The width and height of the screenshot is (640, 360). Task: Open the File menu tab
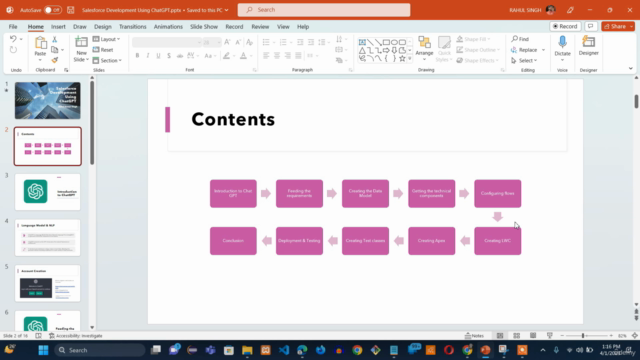[x=13, y=27]
